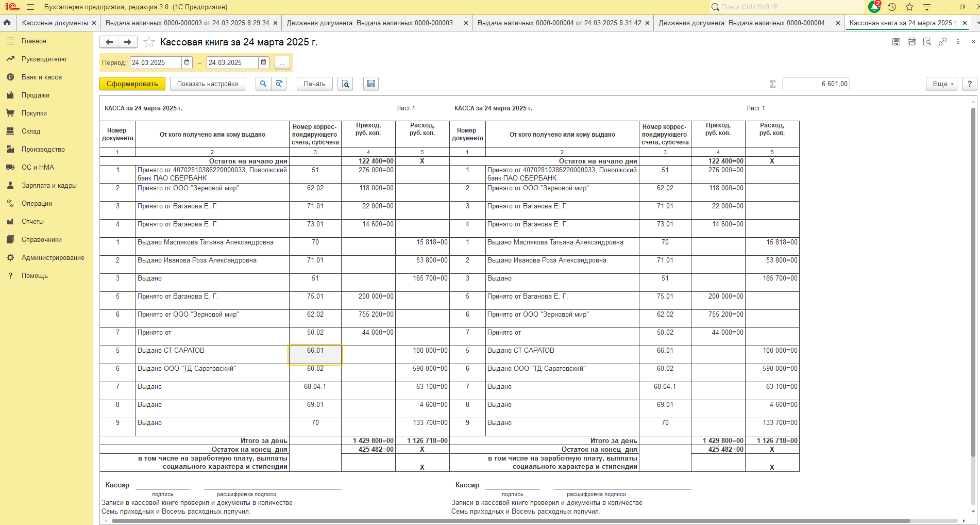The height and width of the screenshot is (525, 980).
Task: Open help question mark button
Action: 970,84
